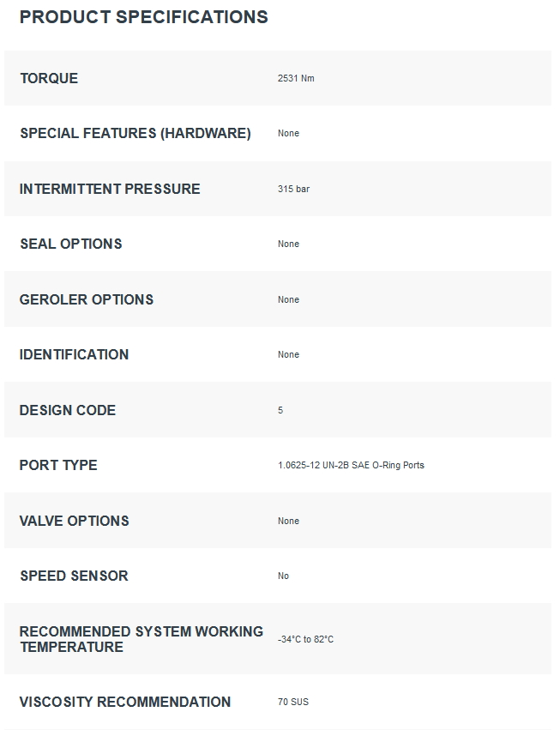
Task: Click the Seal Options label
Action: click(71, 244)
